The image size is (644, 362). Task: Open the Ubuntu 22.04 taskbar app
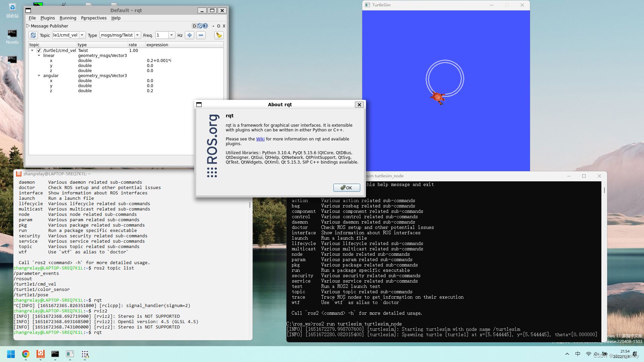tap(41, 354)
